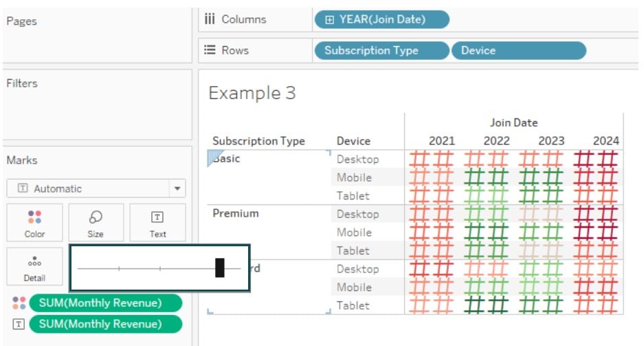
Task: Select Mobile under Premium
Action: [354, 233]
